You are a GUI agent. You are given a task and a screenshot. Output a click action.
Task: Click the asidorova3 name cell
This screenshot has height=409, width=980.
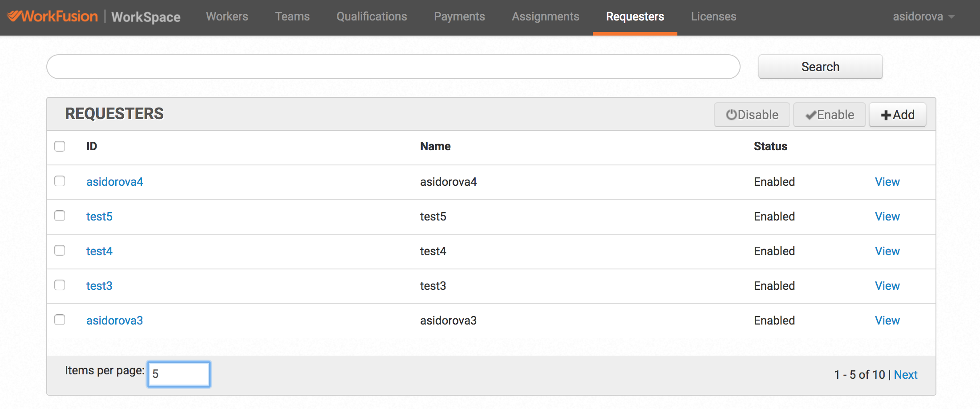pyautogui.click(x=449, y=321)
